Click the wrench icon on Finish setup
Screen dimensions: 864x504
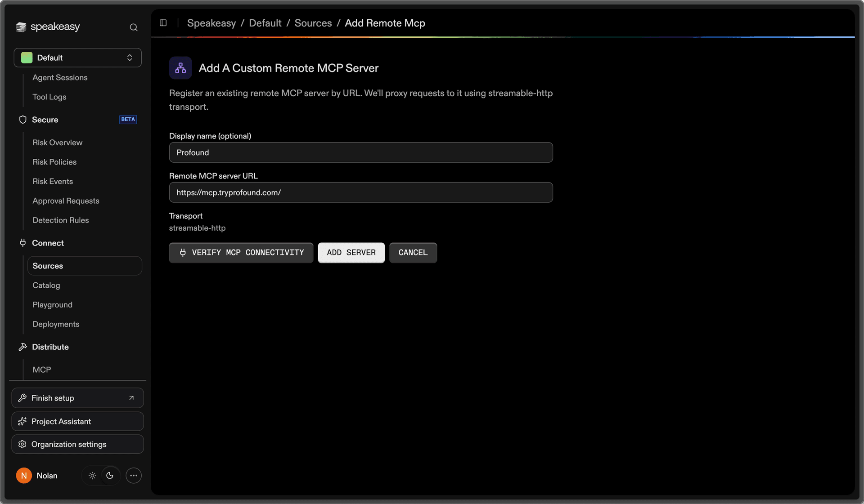click(x=22, y=398)
